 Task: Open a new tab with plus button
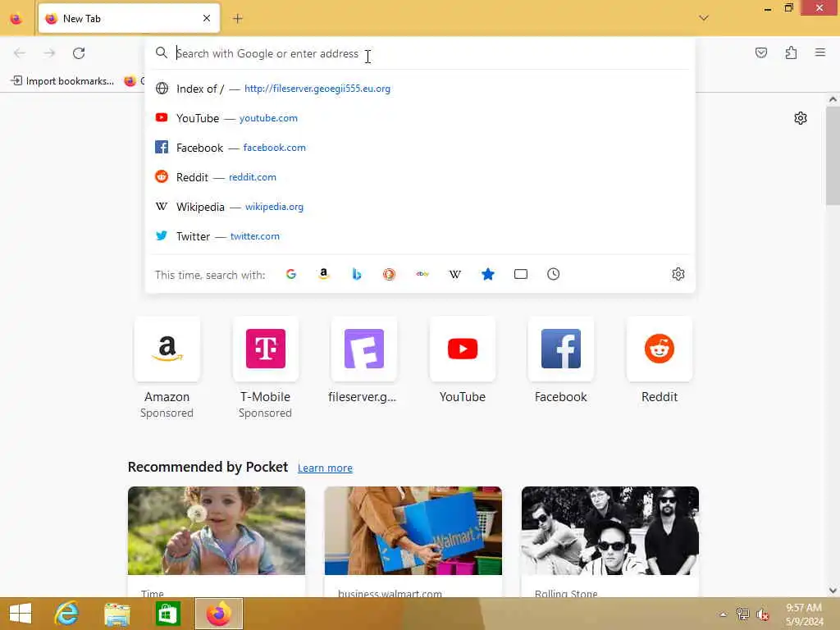pos(238,19)
